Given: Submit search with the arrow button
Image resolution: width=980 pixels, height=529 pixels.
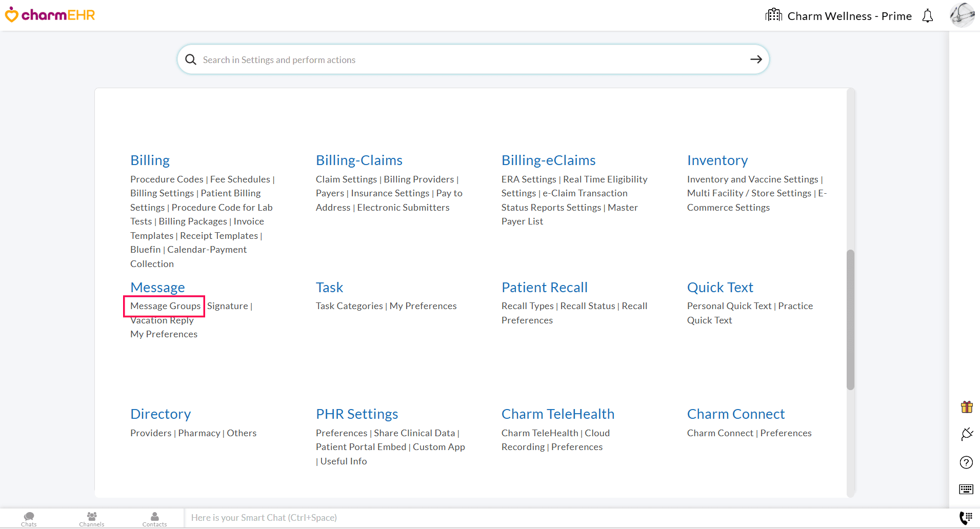Looking at the screenshot, I should point(756,59).
